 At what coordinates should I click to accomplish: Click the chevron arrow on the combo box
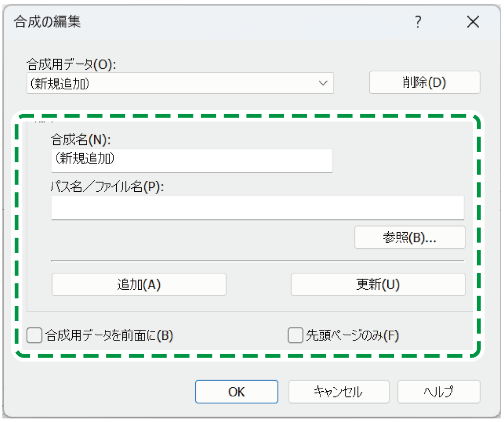point(323,83)
